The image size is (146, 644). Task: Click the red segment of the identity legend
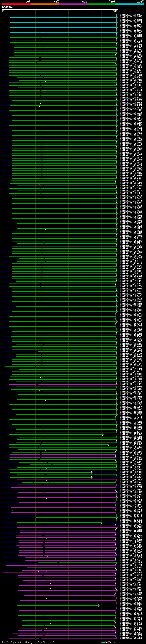click(16, 4)
